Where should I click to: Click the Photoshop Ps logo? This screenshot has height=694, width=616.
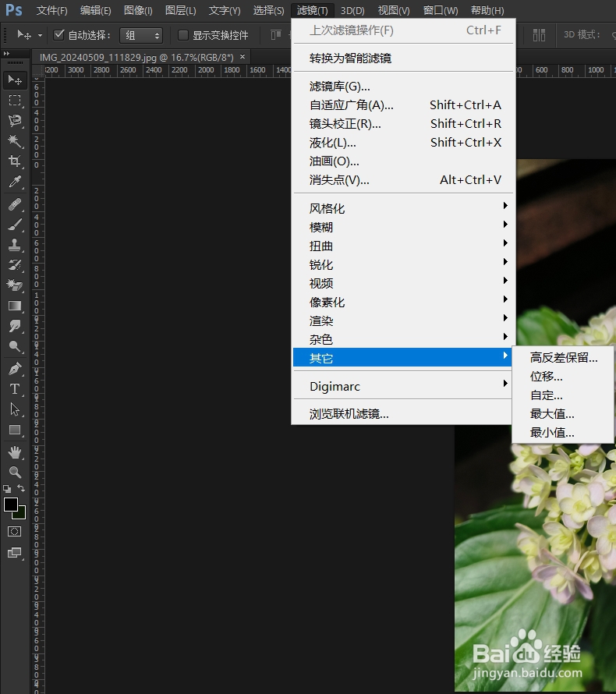13,9
